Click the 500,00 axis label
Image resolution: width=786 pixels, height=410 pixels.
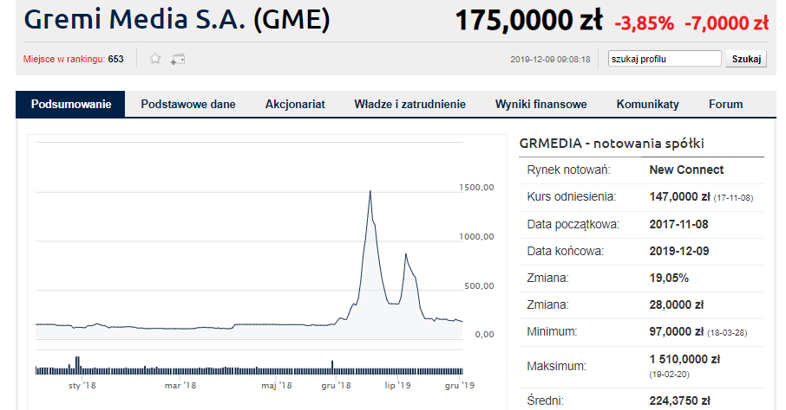coord(479,286)
